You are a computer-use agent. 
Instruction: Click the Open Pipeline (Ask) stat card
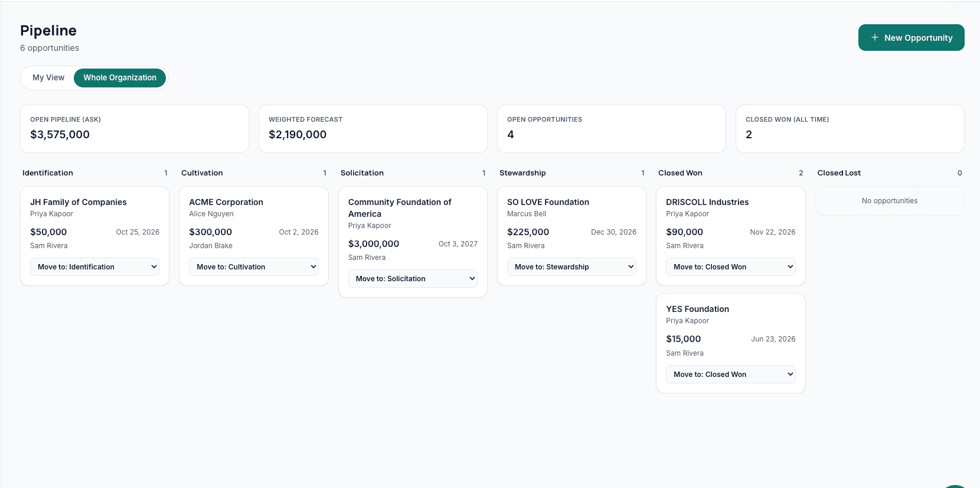[135, 129]
